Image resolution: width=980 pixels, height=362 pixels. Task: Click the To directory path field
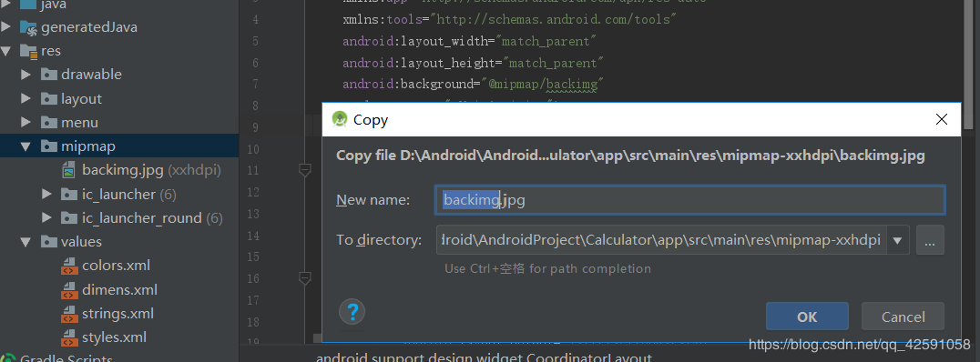tap(661, 240)
